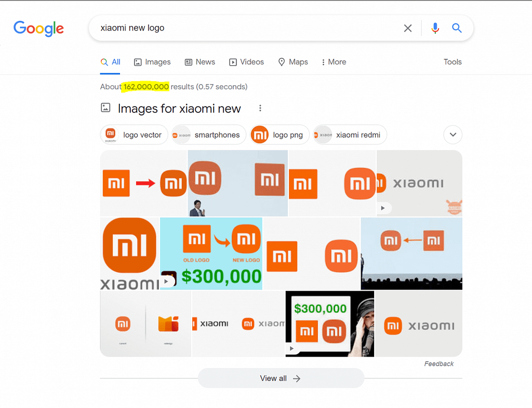The height and width of the screenshot is (408, 532).
Task: Switch to the Images tab
Action: 152,62
